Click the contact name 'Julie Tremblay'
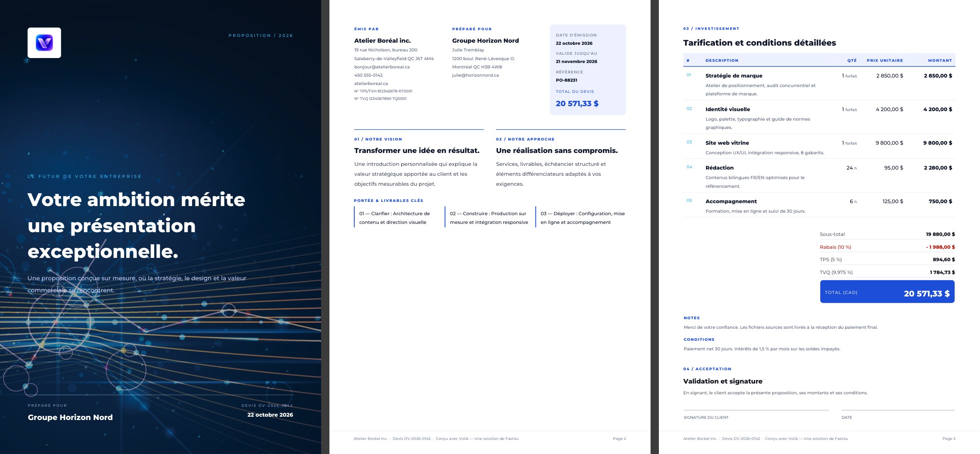980x454 pixels. click(468, 50)
